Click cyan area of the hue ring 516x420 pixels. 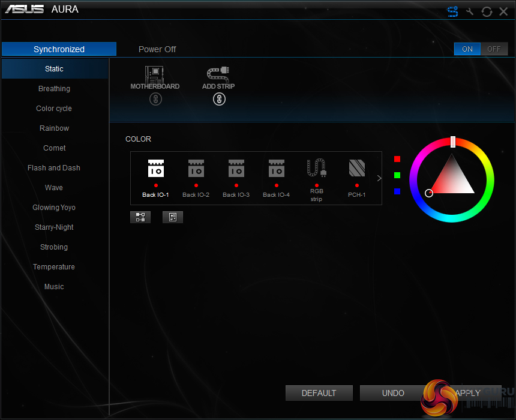tap(451, 218)
